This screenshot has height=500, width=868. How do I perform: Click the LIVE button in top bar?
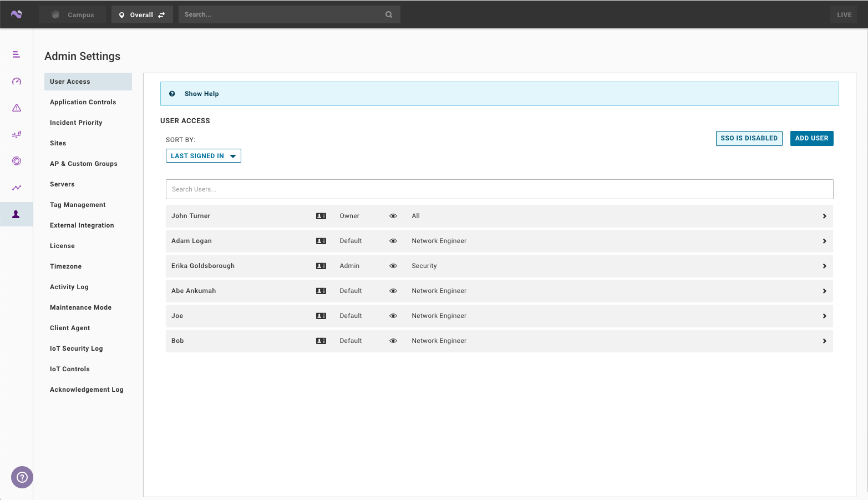844,15
